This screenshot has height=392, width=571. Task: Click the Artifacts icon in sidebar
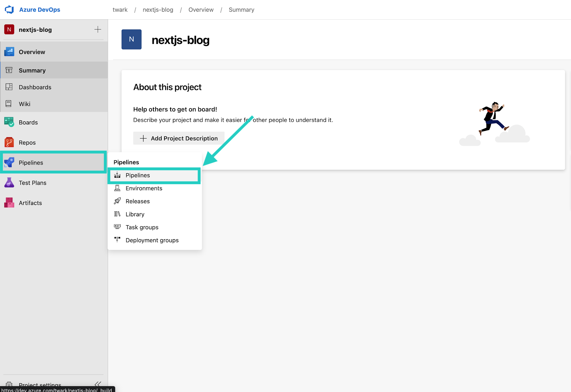tap(9, 203)
